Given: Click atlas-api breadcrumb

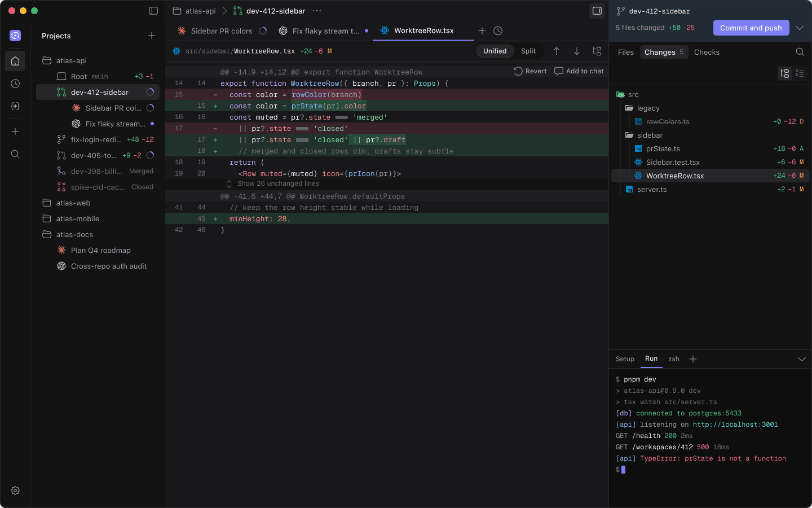Looking at the screenshot, I should tap(195, 11).
